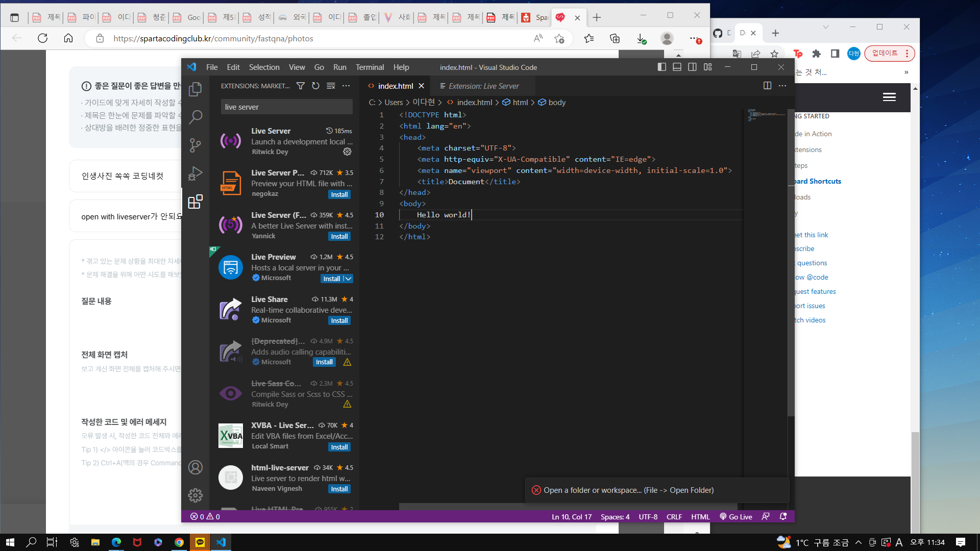Install the Live Share extension
The height and width of the screenshot is (551, 980).
coord(339,320)
